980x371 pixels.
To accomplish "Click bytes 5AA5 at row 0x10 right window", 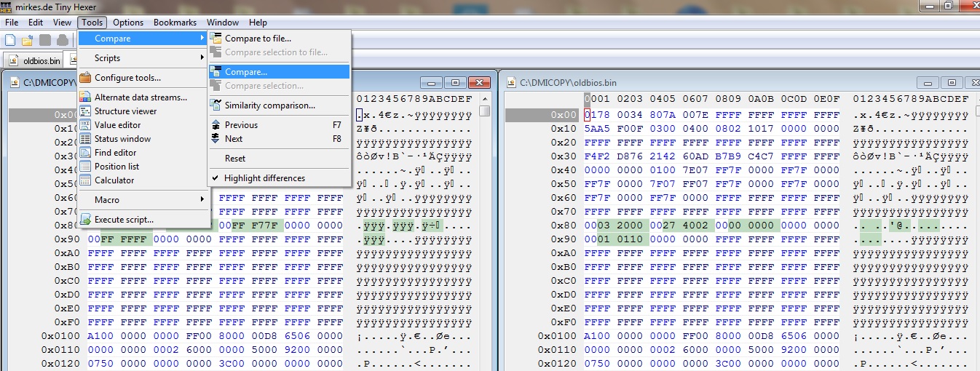I will [596, 129].
